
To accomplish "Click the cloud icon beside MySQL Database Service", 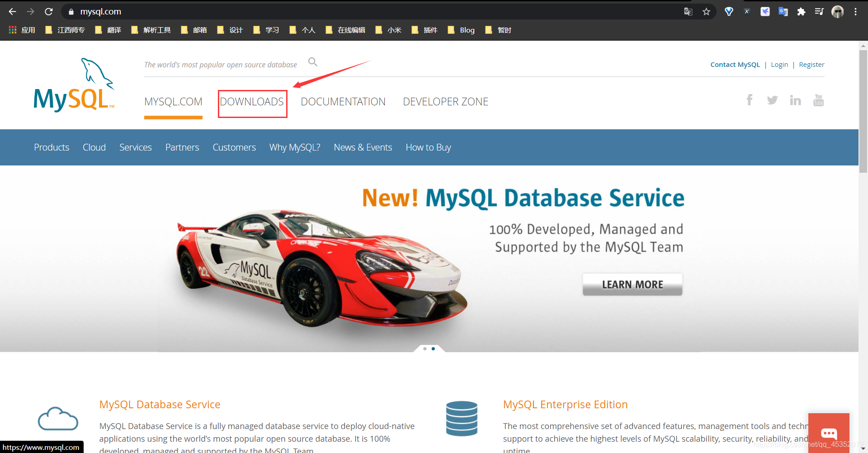I will tap(58, 419).
